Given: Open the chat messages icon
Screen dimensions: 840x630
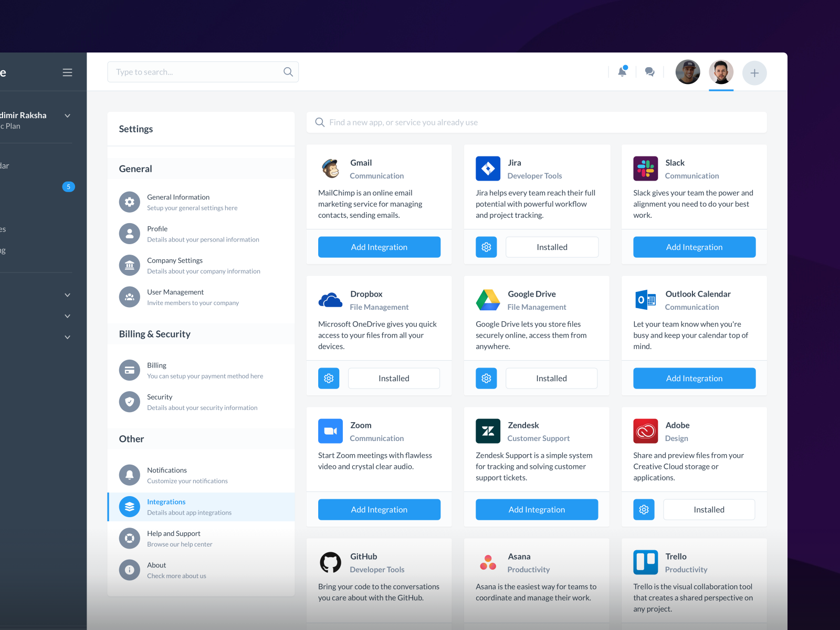Looking at the screenshot, I should pyautogui.click(x=650, y=72).
